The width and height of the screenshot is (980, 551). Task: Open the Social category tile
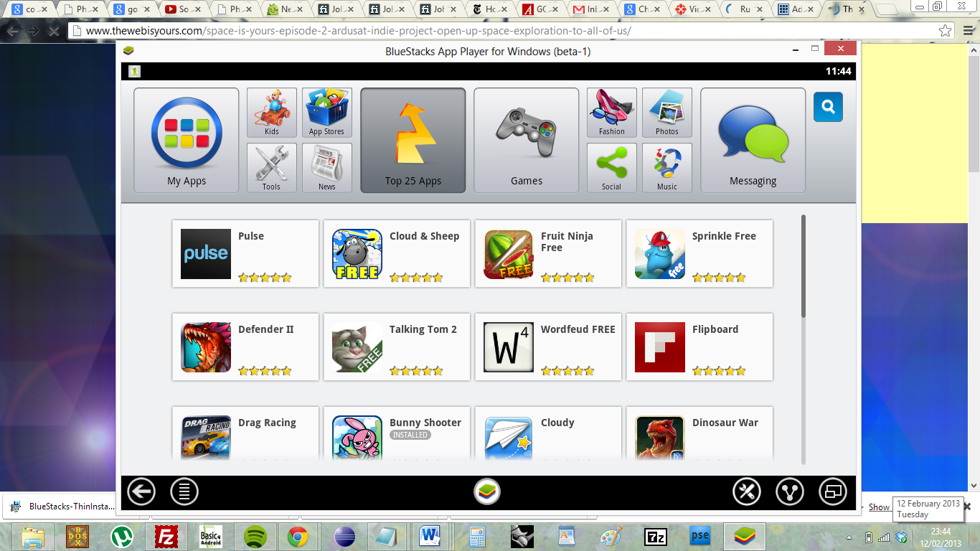coord(612,168)
